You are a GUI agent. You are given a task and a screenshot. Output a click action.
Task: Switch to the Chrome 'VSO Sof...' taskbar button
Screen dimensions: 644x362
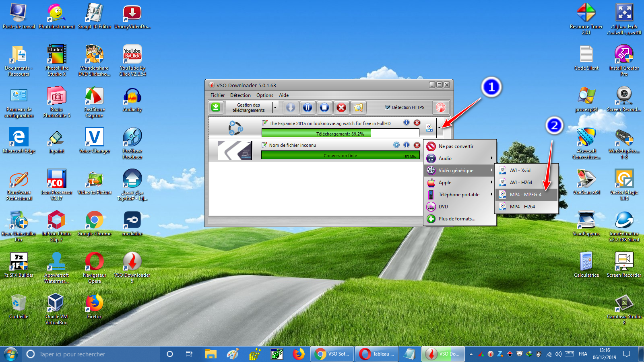(332, 354)
